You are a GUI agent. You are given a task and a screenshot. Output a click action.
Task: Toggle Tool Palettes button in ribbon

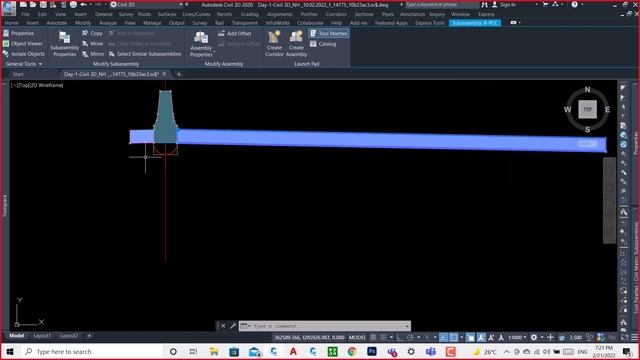(x=329, y=33)
